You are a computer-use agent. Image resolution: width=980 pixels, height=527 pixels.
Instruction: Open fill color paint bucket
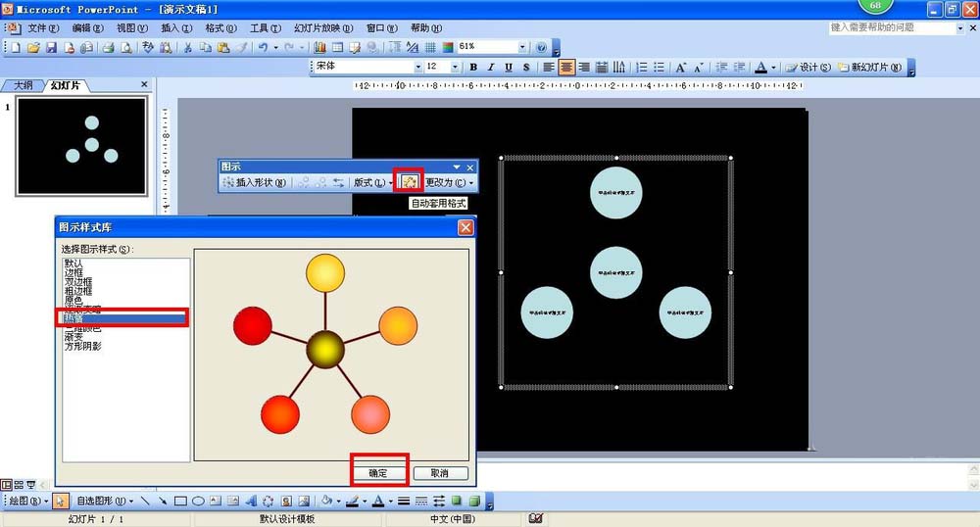pyautogui.click(x=326, y=501)
